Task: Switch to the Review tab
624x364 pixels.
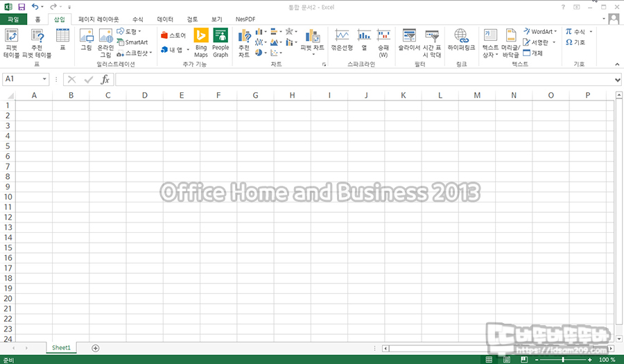Action: tap(193, 19)
